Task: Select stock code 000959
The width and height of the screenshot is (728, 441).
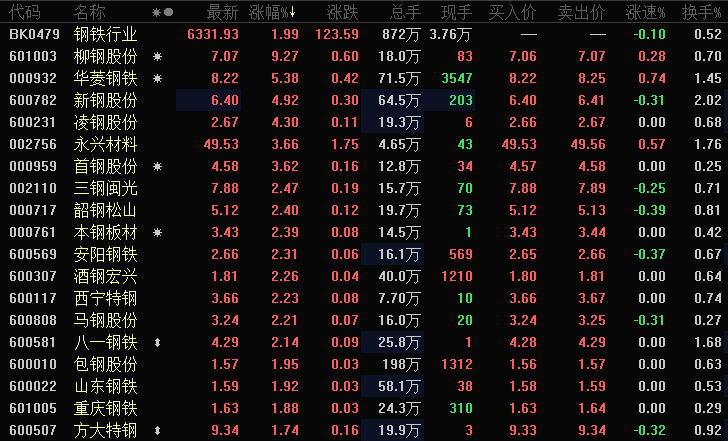Action: pos(33,166)
